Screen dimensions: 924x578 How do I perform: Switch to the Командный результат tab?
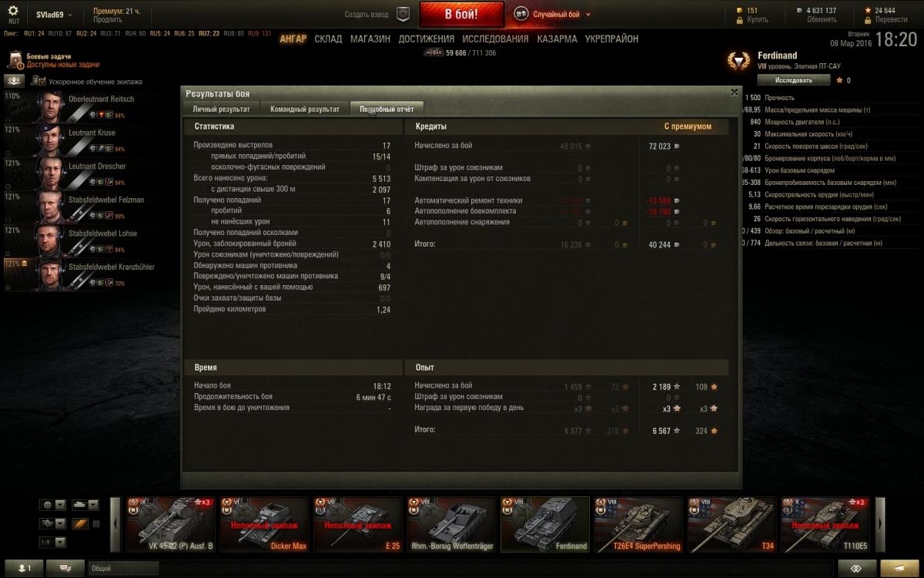[x=304, y=109]
